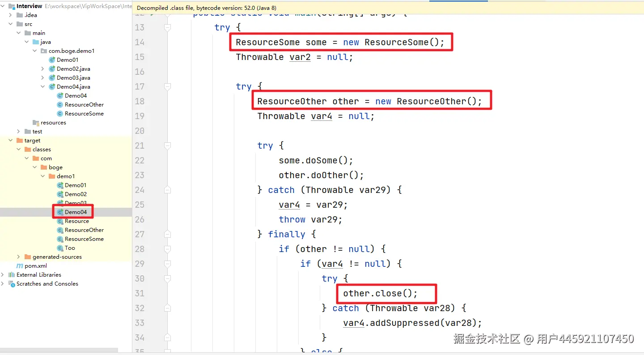The width and height of the screenshot is (644, 355).
Task: Select ResourceSome nested under Demo04.java
Action: [x=84, y=114]
